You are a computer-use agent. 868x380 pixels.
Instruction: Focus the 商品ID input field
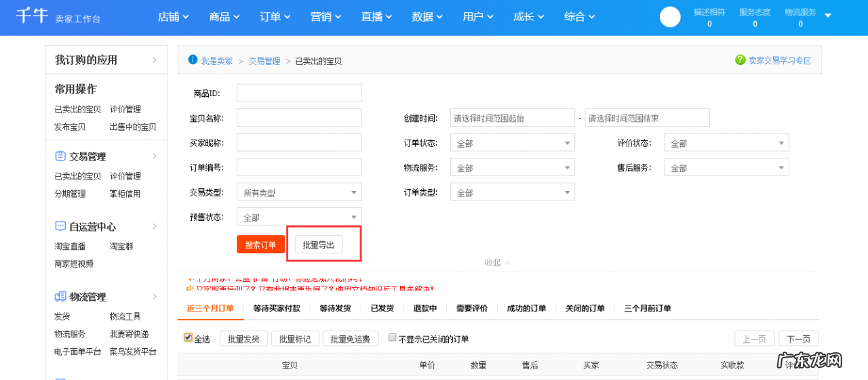click(x=299, y=93)
